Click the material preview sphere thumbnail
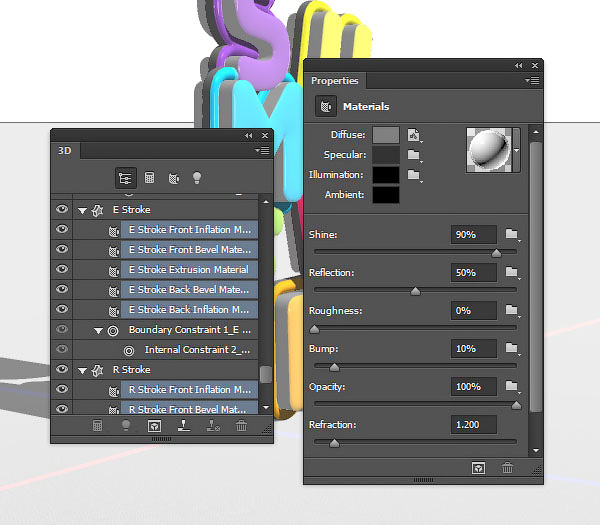 pyautogui.click(x=489, y=150)
